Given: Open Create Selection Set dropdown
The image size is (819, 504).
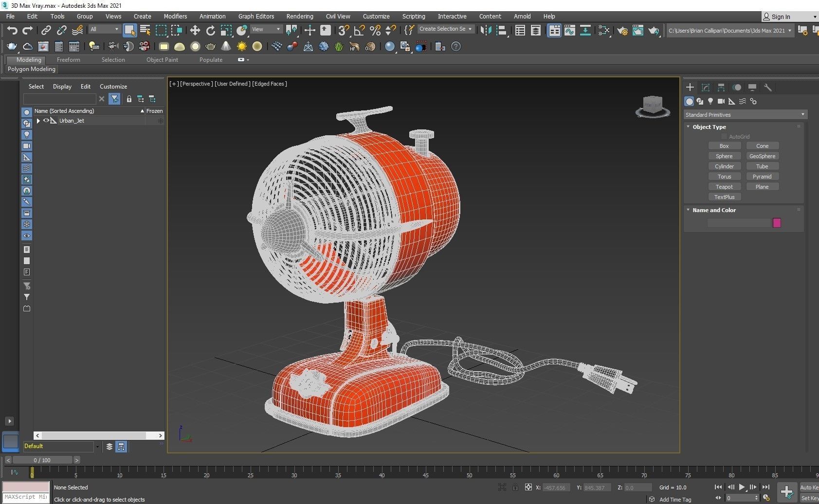Looking at the screenshot, I should 446,29.
